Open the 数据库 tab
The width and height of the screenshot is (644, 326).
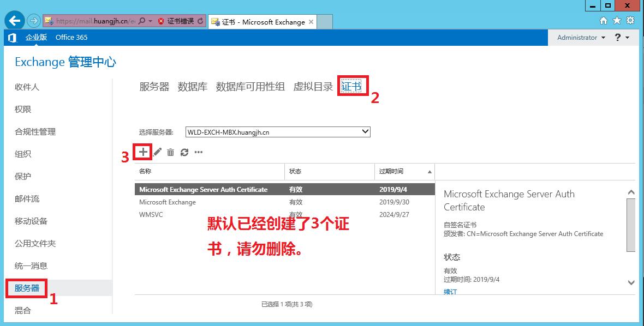pos(193,87)
